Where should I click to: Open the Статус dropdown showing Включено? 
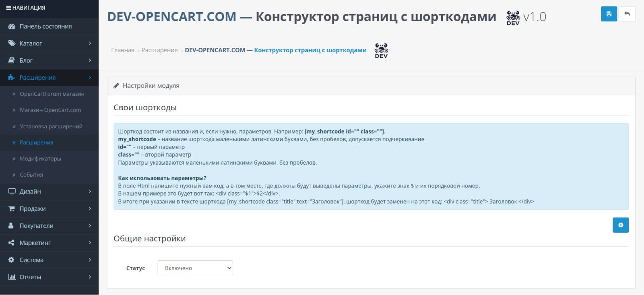pyautogui.click(x=195, y=268)
